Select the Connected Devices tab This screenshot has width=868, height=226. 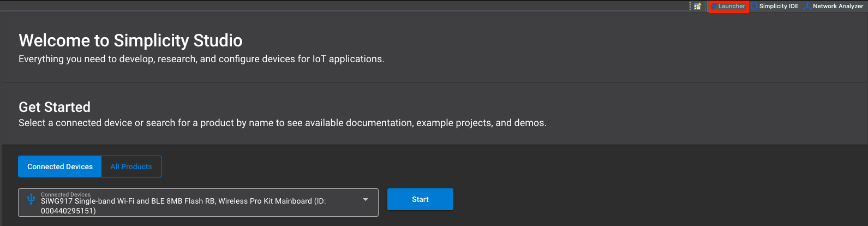tap(60, 166)
